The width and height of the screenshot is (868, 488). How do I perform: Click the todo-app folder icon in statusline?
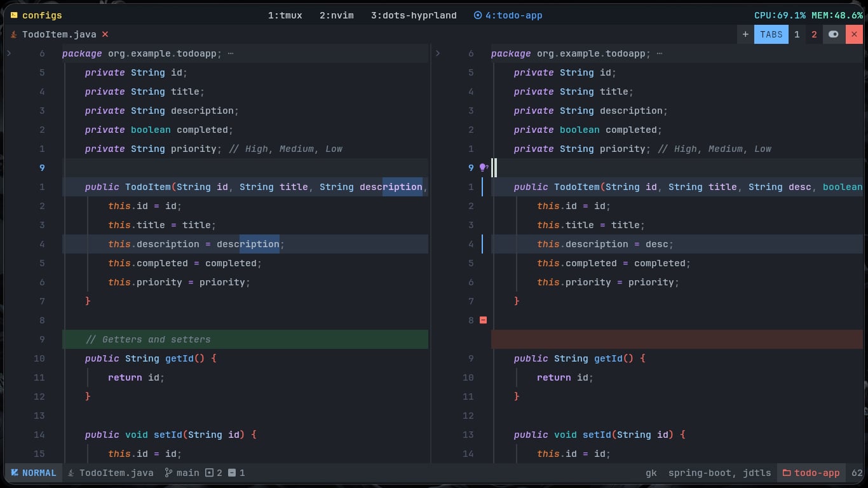tap(787, 473)
